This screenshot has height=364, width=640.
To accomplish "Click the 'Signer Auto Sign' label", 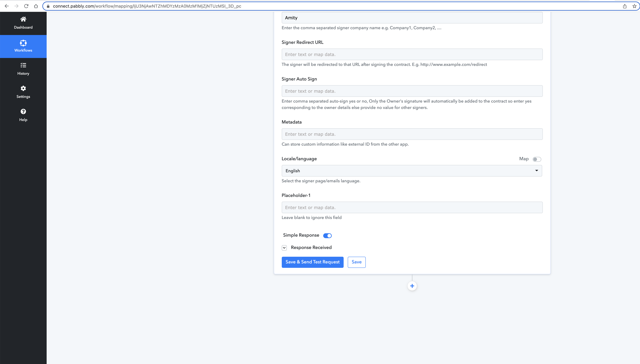I will point(299,79).
